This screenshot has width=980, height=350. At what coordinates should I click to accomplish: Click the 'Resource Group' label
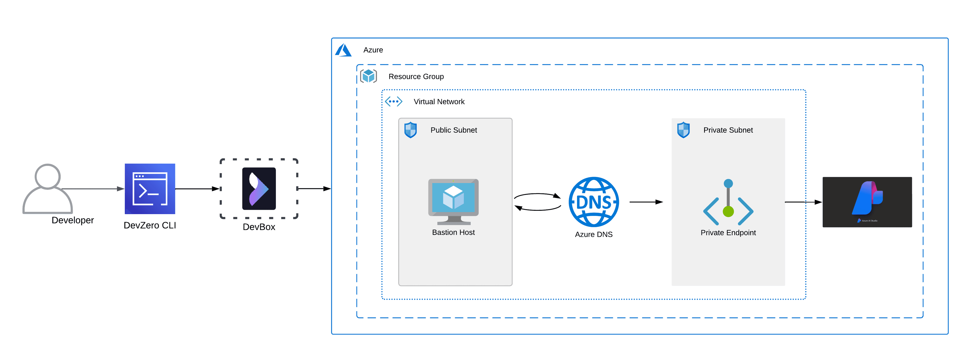(x=416, y=76)
